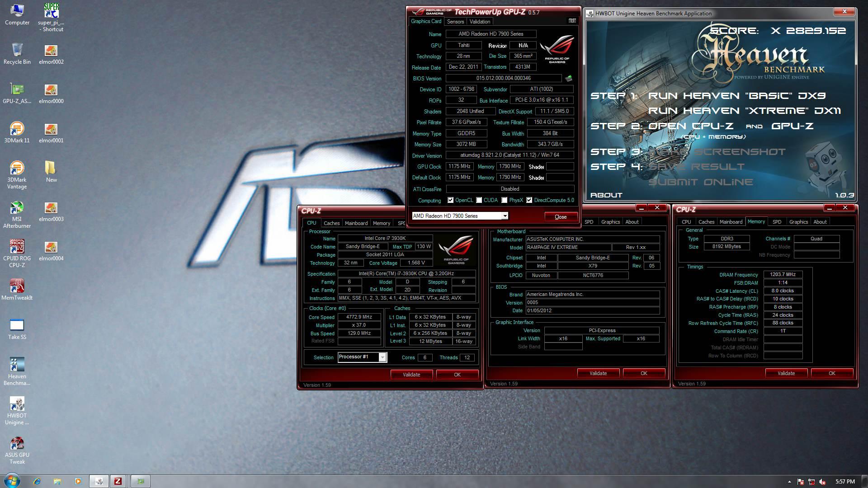
Task: Click OK in left CPU-Z window
Action: (x=457, y=375)
